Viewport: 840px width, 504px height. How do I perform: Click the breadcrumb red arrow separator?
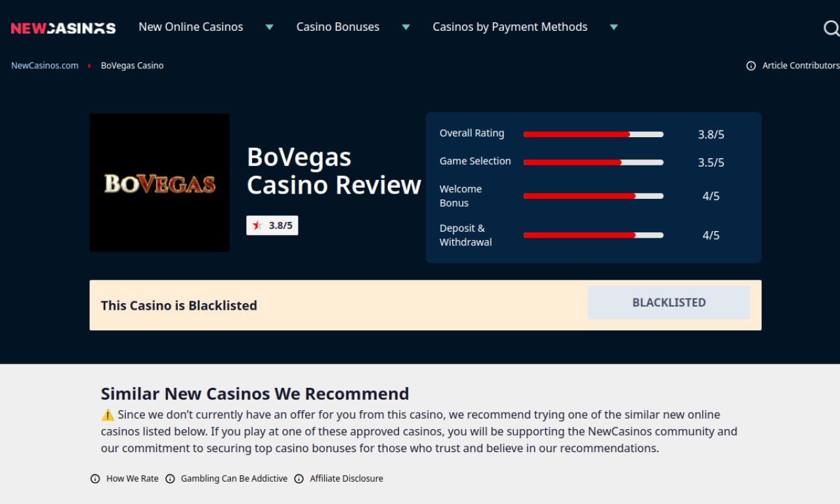tap(89, 66)
